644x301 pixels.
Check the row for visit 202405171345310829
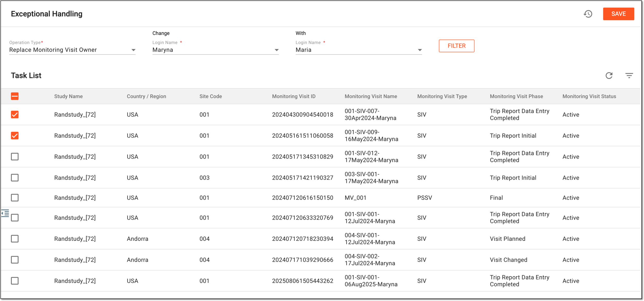coord(15,157)
